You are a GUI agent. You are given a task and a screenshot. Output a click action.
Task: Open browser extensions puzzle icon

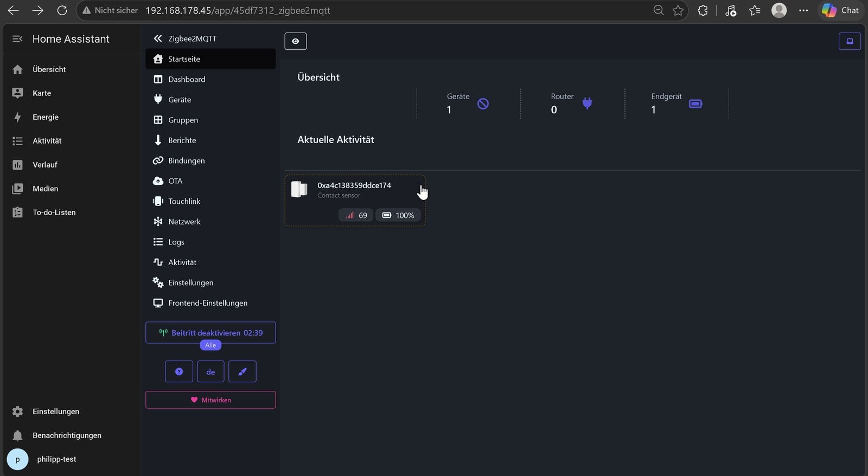[x=703, y=10]
